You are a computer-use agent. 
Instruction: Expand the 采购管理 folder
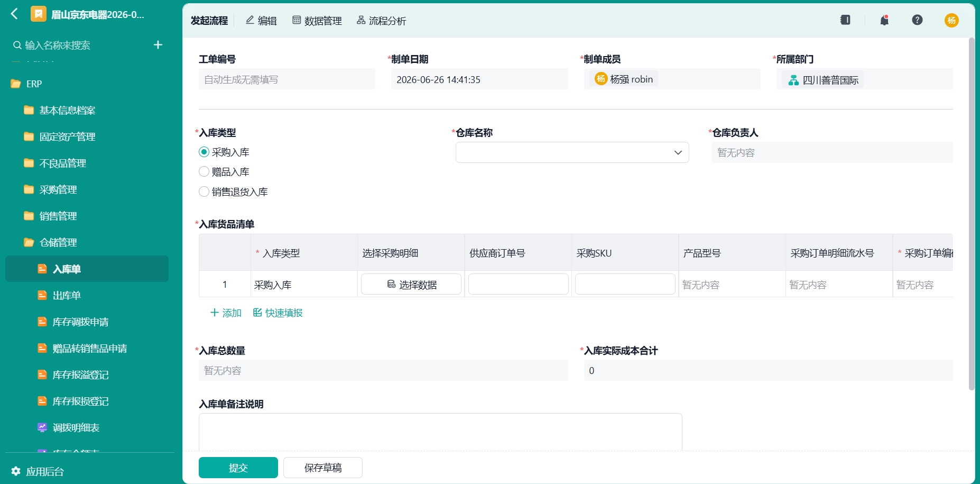29,189
